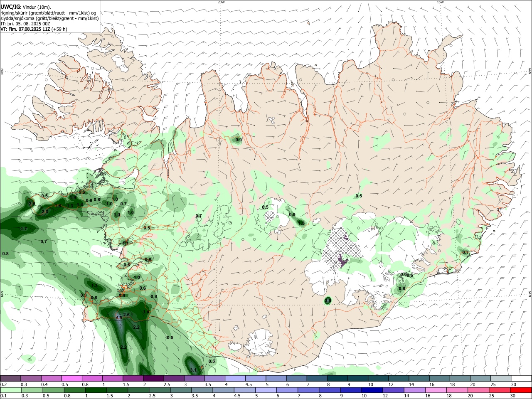Click the rain scale 10 navy blue swatch
This screenshot has height=399, width=532.
click(x=372, y=390)
